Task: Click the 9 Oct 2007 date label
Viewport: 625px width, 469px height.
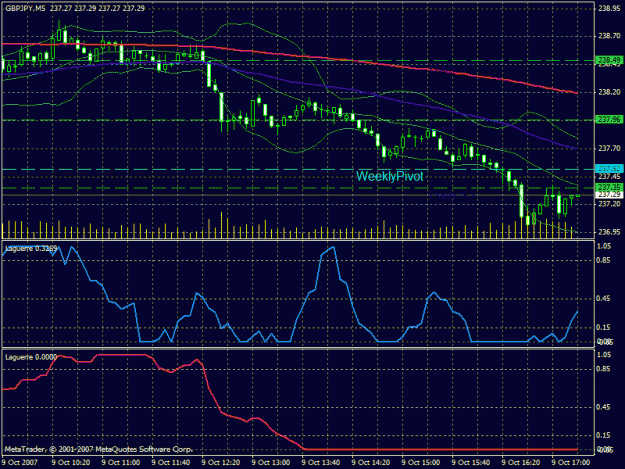Action: 20,462
